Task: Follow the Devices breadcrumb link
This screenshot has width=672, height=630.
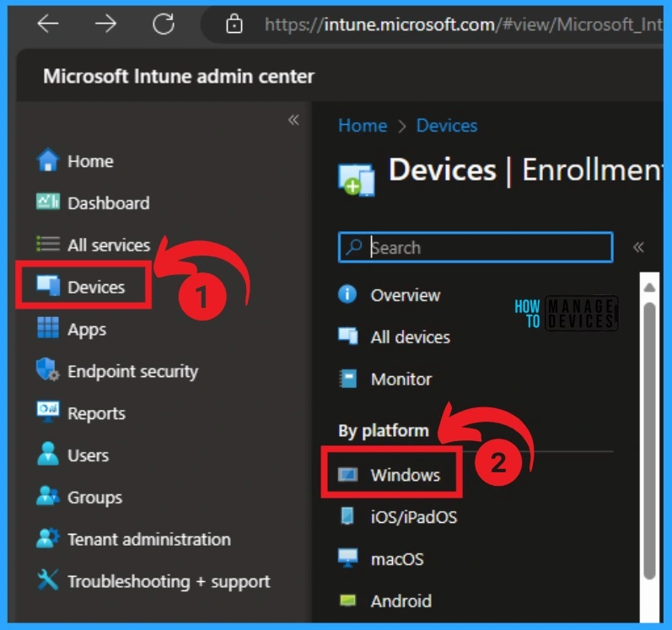Action: pyautogui.click(x=447, y=126)
